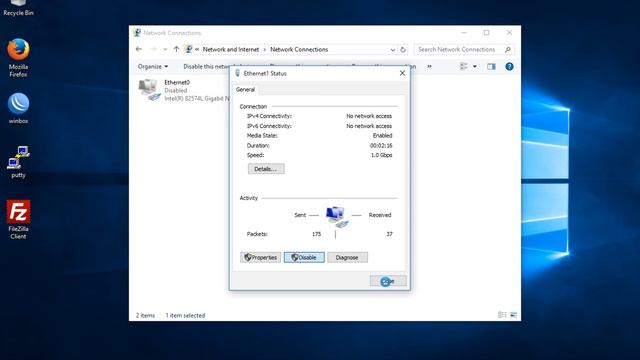Close the Ethernet1 Status dialog with X
The height and width of the screenshot is (360, 640).
click(402, 73)
